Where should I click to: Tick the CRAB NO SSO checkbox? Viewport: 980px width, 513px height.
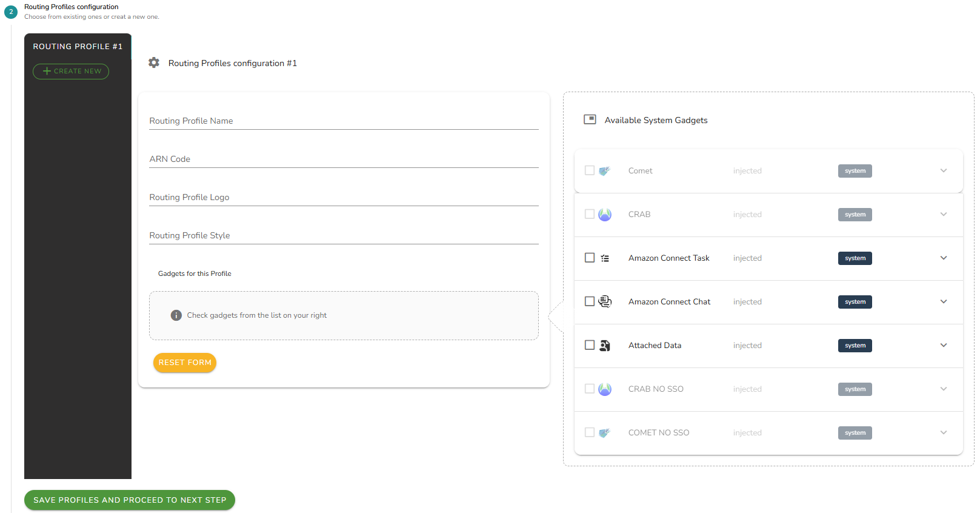pyautogui.click(x=590, y=389)
